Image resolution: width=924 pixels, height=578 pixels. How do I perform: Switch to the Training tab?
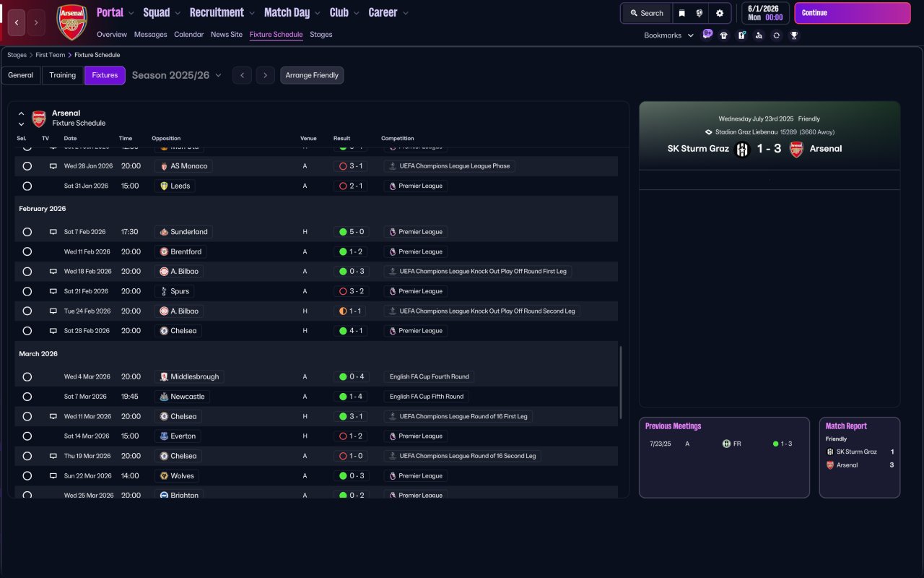point(63,75)
